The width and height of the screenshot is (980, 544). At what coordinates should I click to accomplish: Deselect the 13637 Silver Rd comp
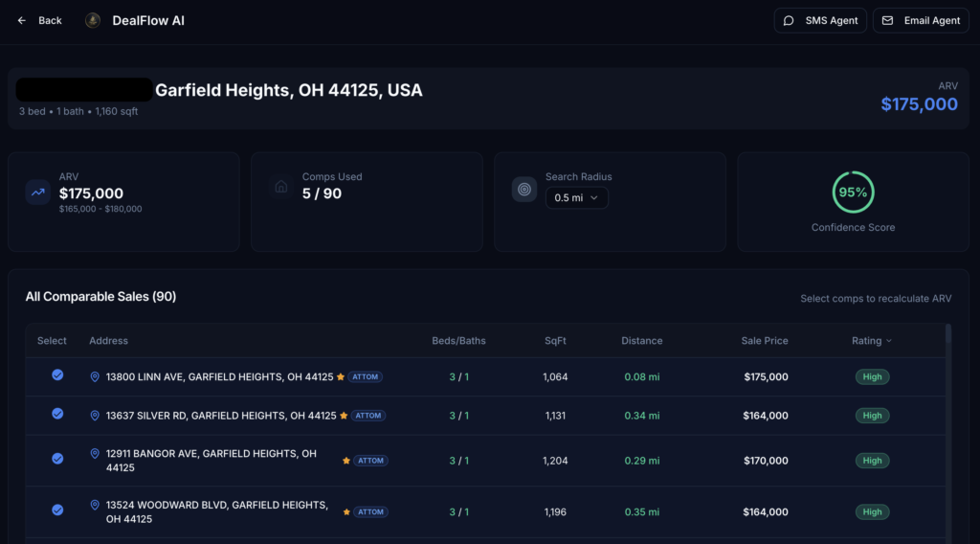pos(57,414)
